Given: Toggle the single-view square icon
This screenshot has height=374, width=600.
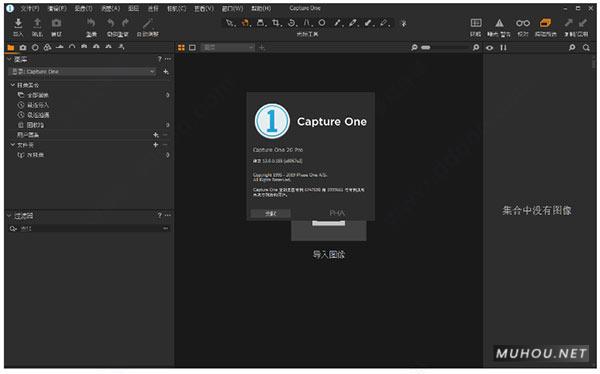Looking at the screenshot, I should click(192, 47).
